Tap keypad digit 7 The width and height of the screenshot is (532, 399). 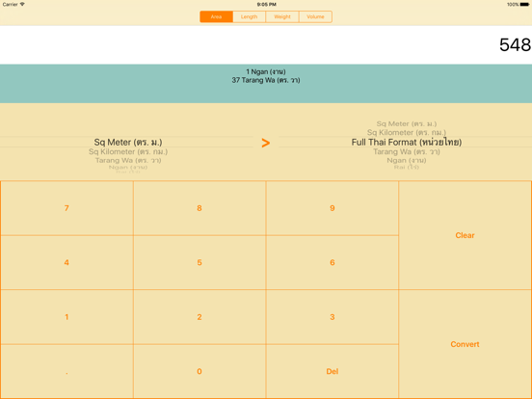pos(66,208)
